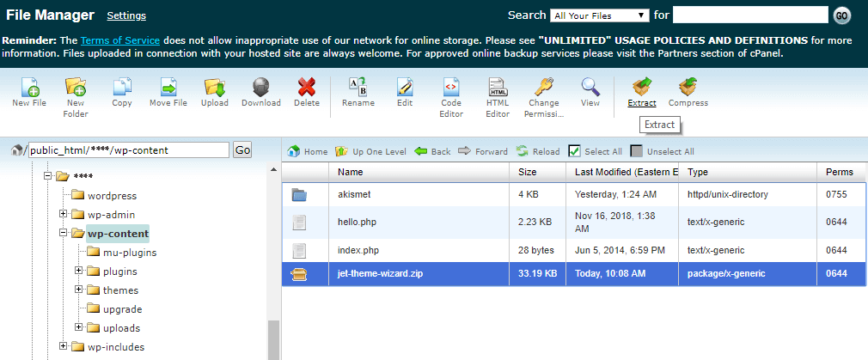The image size is (868, 360).
Task: Open File Manager Settings link
Action: 126,15
